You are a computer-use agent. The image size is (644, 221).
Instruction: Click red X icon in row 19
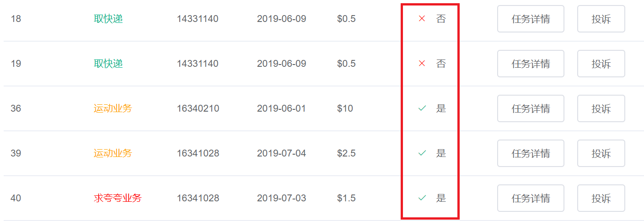click(422, 64)
